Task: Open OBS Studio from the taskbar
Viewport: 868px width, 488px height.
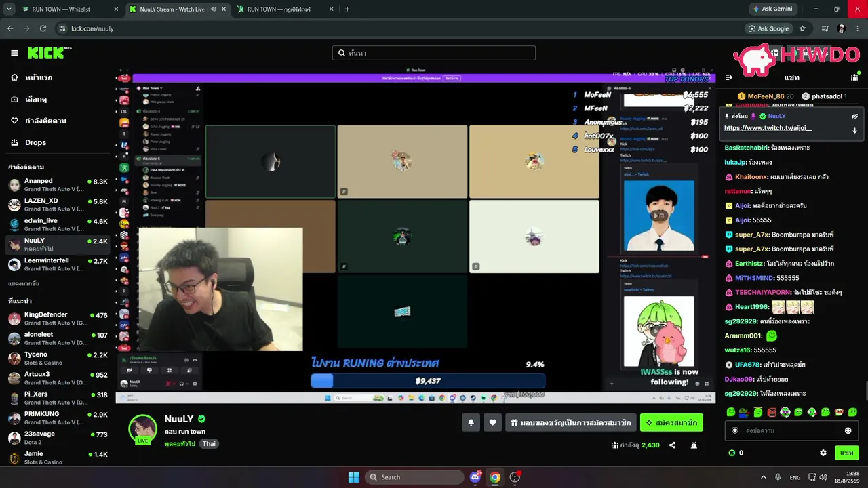Action: point(515,477)
